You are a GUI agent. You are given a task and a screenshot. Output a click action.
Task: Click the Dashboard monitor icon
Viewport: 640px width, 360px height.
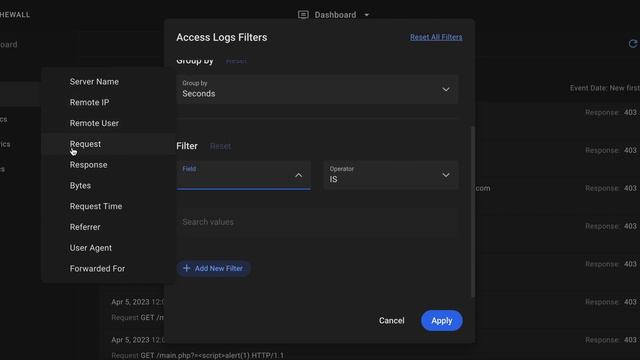(x=303, y=15)
